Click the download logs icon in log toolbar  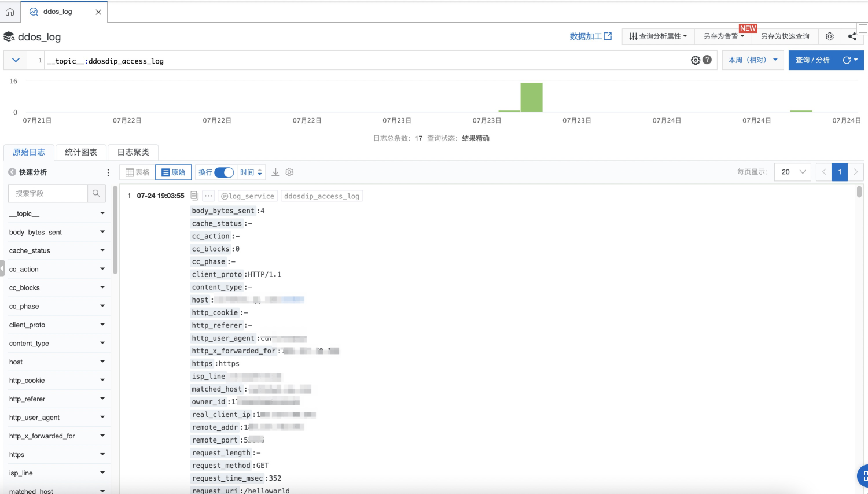pyautogui.click(x=275, y=172)
